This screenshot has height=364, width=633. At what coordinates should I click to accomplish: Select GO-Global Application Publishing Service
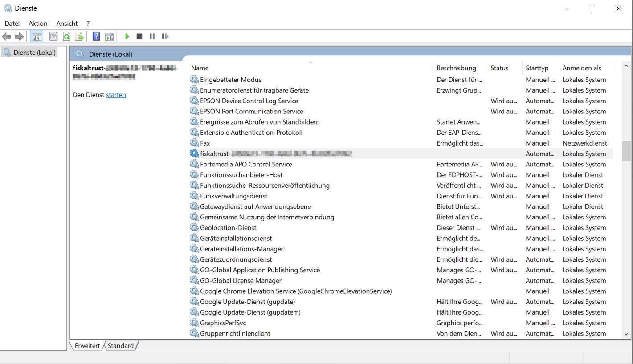pyautogui.click(x=400, y=270)
